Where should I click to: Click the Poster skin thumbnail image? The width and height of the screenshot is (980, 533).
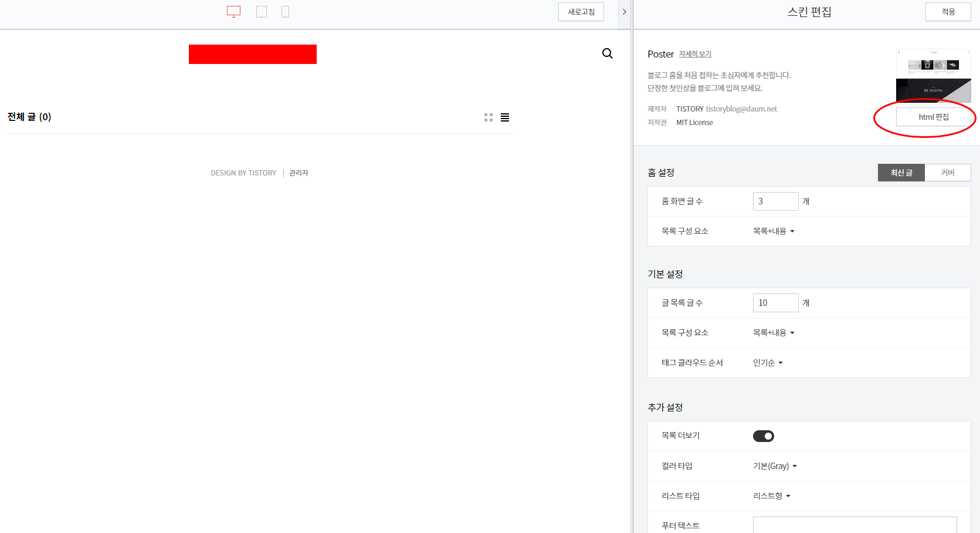click(x=933, y=75)
